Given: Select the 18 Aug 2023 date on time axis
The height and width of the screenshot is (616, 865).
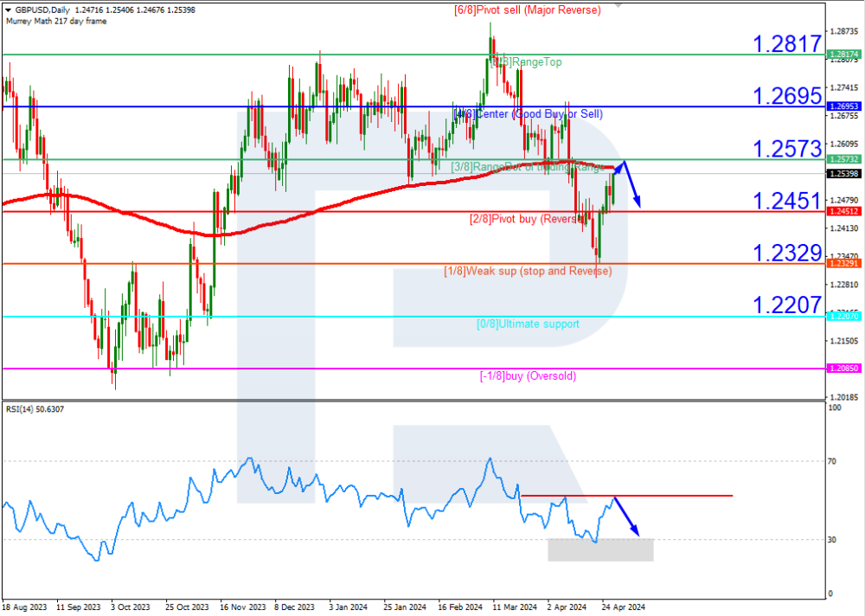Looking at the screenshot, I should coord(23,606).
